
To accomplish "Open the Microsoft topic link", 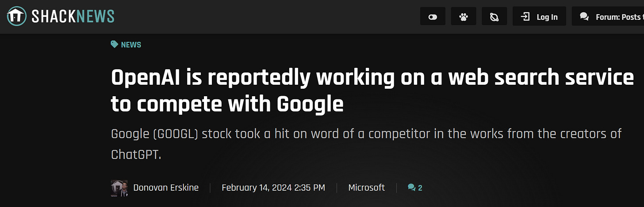I will pos(366,188).
